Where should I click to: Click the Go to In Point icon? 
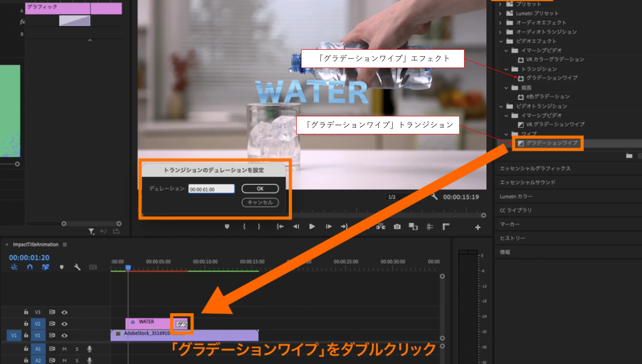(280, 226)
